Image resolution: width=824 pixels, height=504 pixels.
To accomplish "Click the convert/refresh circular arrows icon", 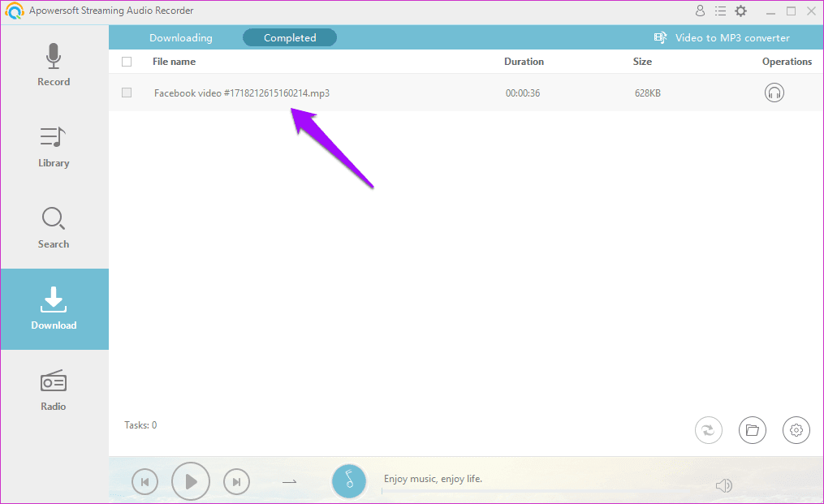I will (x=709, y=430).
